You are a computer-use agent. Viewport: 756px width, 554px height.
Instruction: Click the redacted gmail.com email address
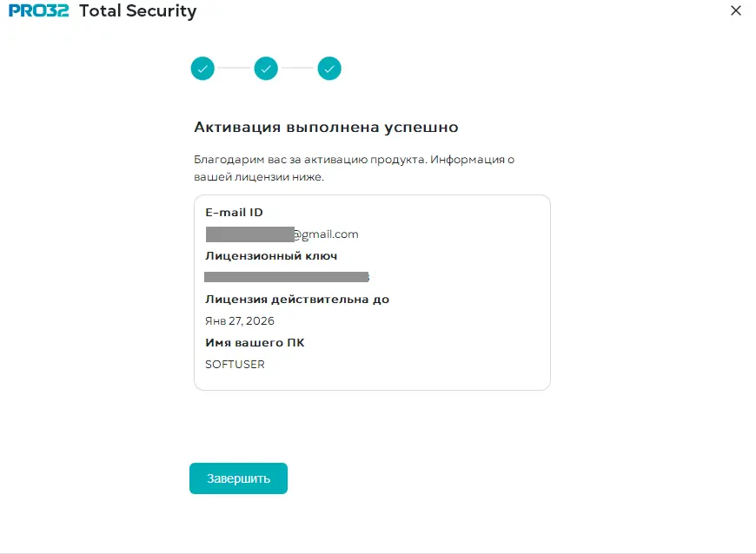click(x=282, y=234)
